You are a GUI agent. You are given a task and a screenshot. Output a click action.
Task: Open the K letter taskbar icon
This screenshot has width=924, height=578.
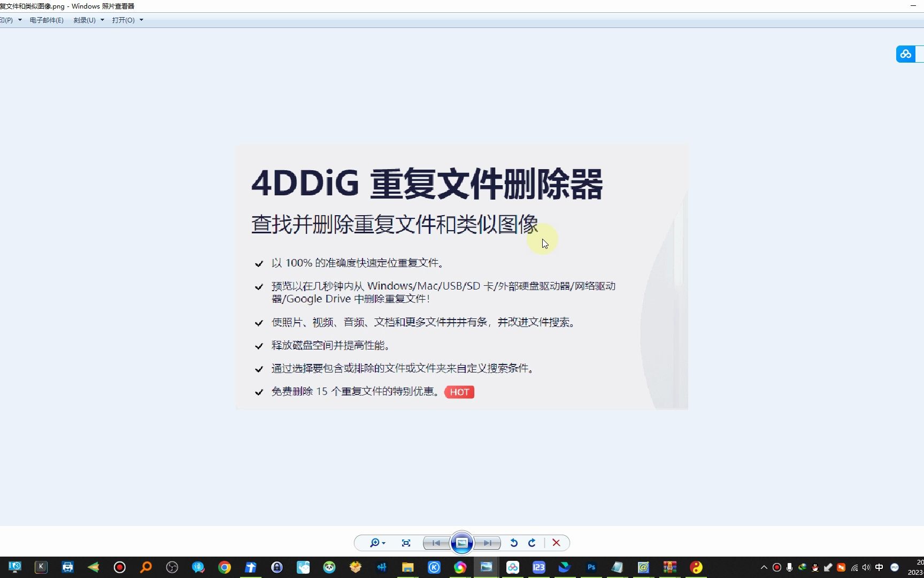click(x=41, y=567)
